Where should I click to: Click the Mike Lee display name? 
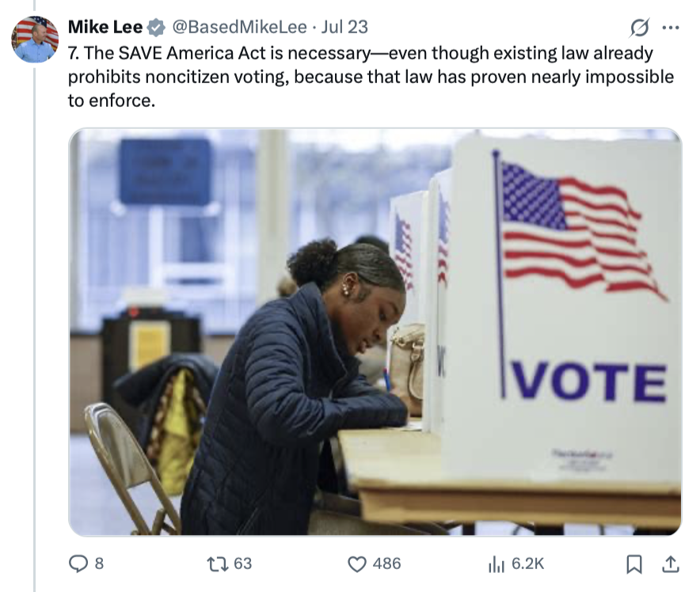pyautogui.click(x=105, y=27)
